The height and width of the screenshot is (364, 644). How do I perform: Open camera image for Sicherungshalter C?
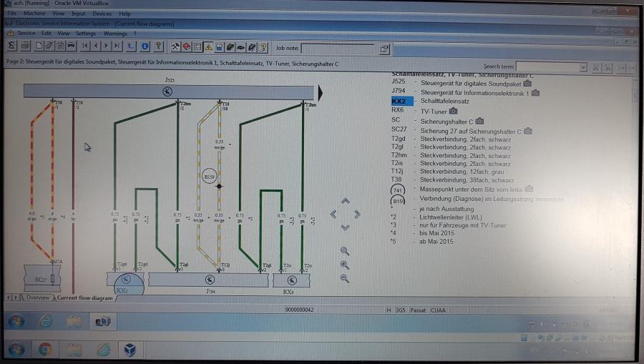(x=479, y=121)
